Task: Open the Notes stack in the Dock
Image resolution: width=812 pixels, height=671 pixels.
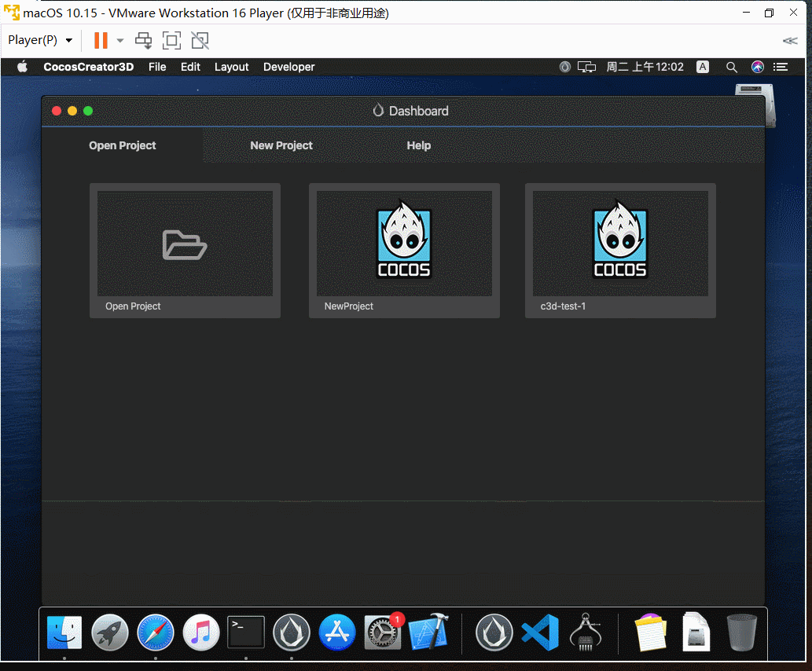Action: coord(650,632)
